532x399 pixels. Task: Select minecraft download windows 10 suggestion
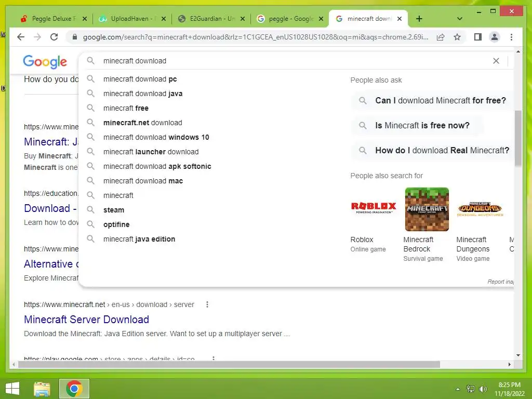tap(156, 137)
